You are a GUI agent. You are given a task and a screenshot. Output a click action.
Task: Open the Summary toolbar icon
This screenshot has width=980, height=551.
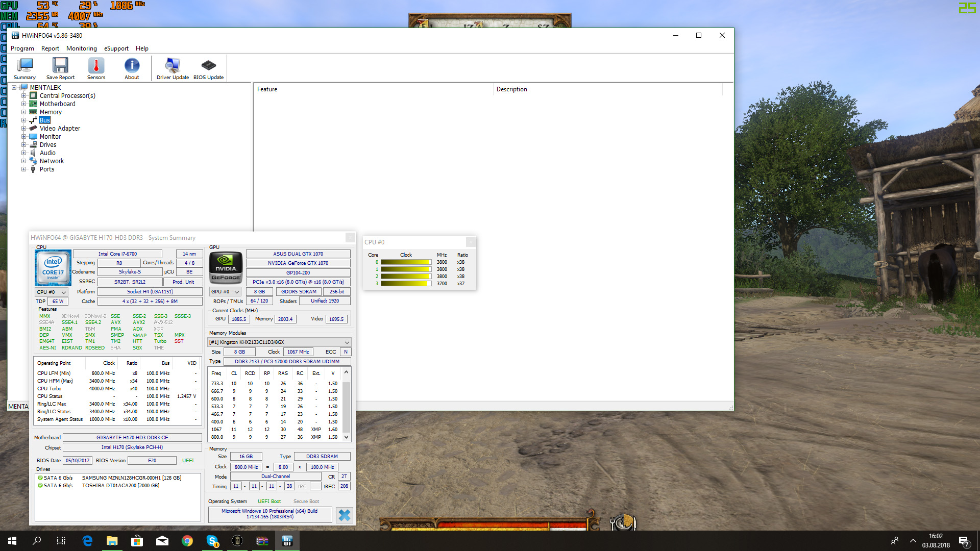(x=24, y=68)
